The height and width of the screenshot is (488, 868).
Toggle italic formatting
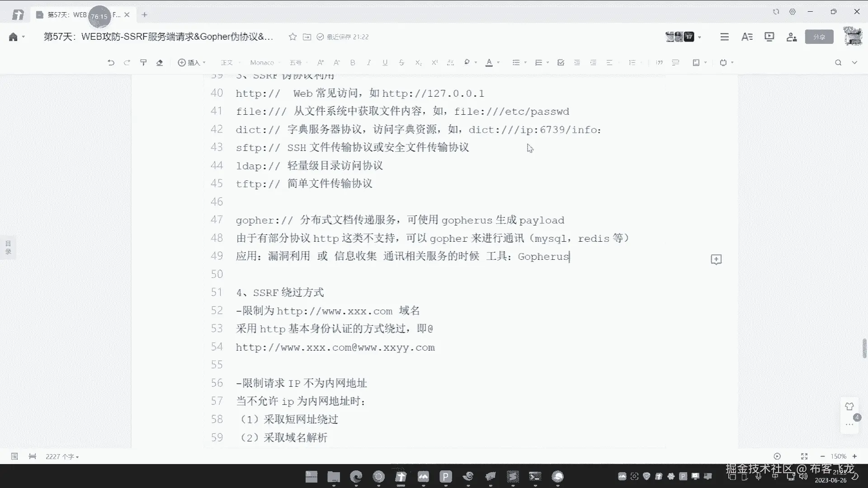click(369, 63)
